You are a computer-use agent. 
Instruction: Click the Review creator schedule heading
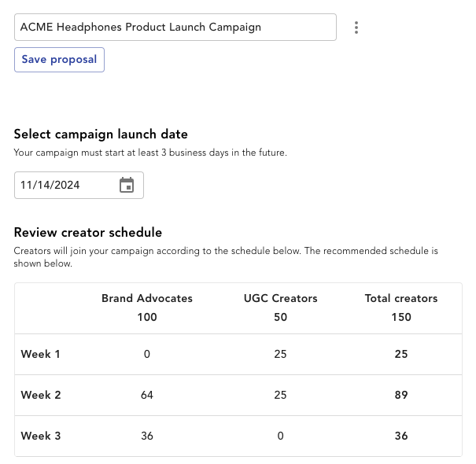point(88,233)
